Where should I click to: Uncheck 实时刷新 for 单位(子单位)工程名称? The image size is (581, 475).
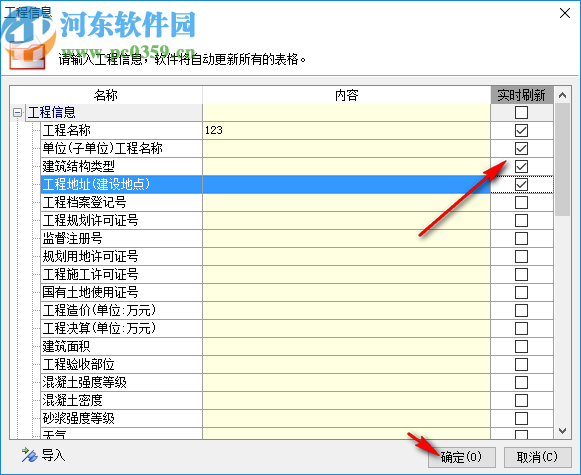click(521, 148)
